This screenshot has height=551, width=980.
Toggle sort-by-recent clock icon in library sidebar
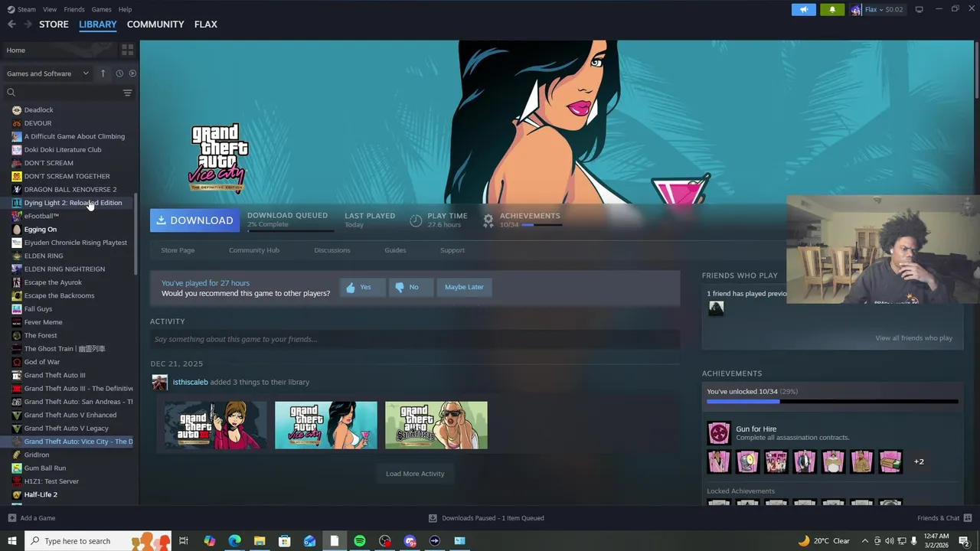pos(119,73)
